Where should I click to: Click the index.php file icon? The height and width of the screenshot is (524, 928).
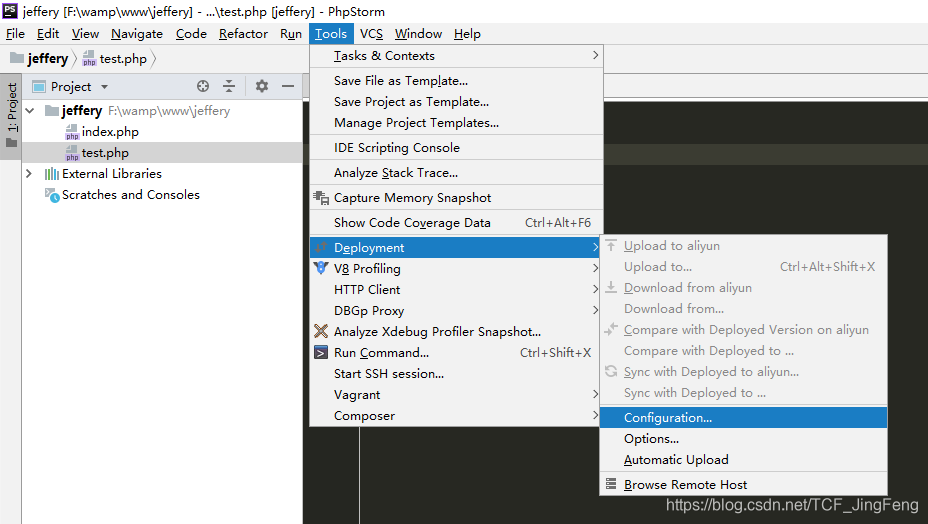tap(72, 132)
